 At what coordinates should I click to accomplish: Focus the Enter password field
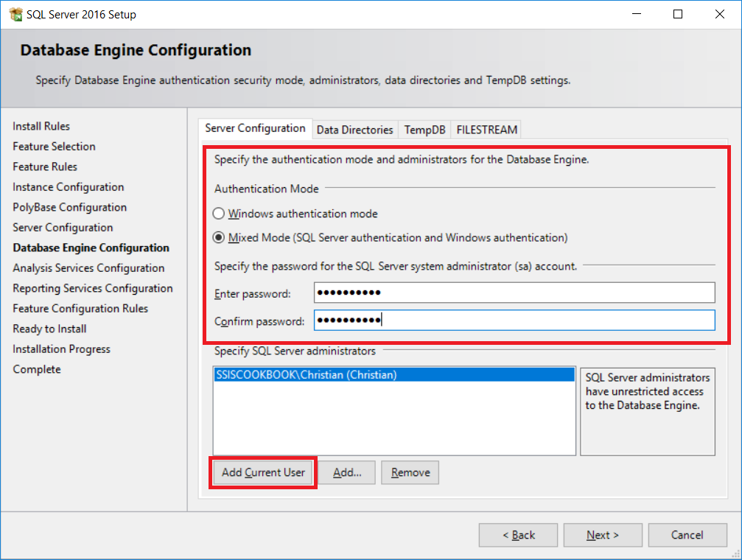point(514,293)
